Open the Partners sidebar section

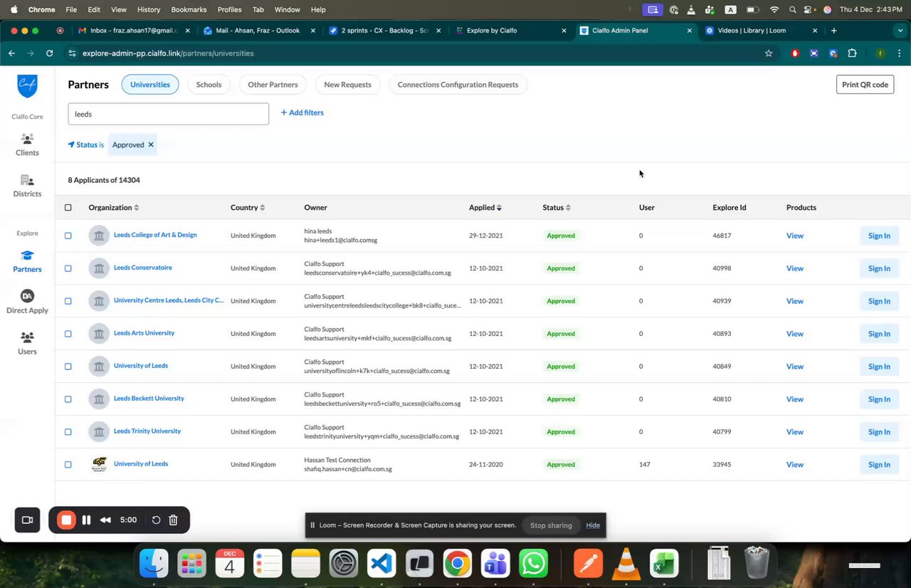[x=27, y=261]
